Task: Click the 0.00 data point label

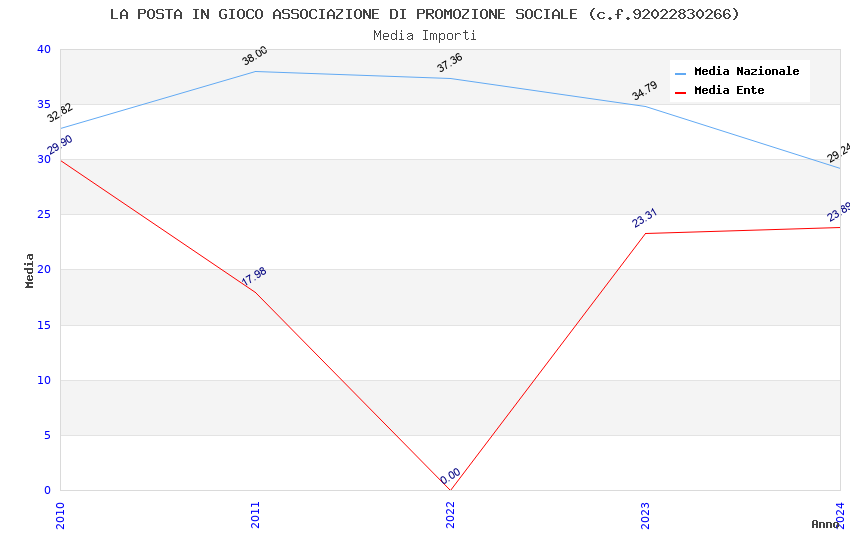Action: (450, 475)
